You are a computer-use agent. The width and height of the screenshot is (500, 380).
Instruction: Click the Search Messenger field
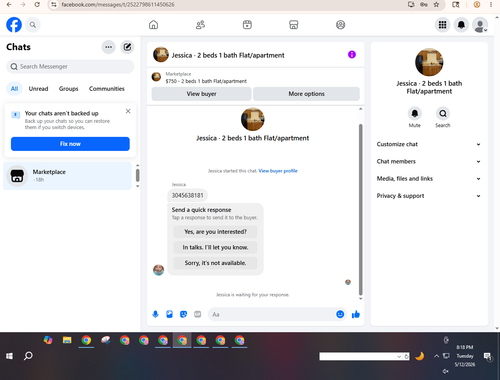click(70, 67)
